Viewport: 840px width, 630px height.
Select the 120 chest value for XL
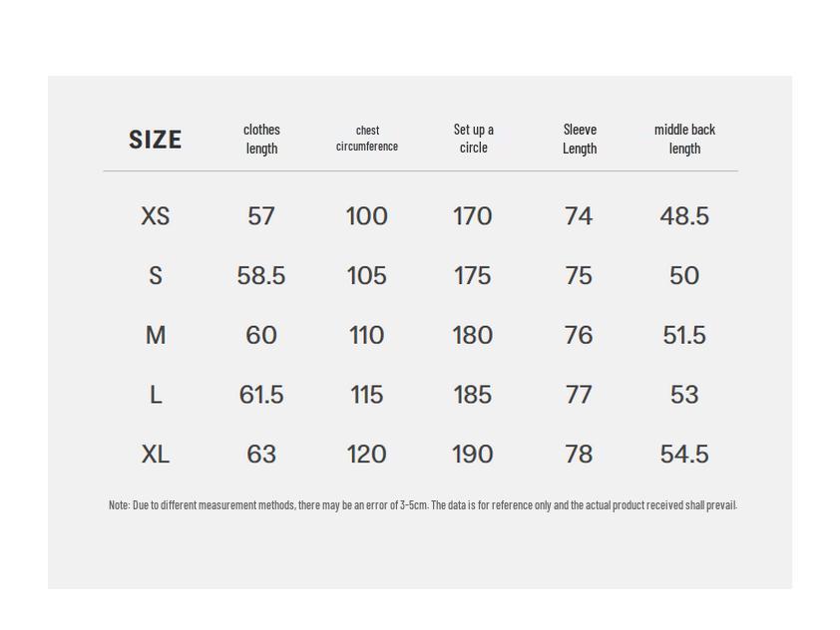click(x=367, y=455)
